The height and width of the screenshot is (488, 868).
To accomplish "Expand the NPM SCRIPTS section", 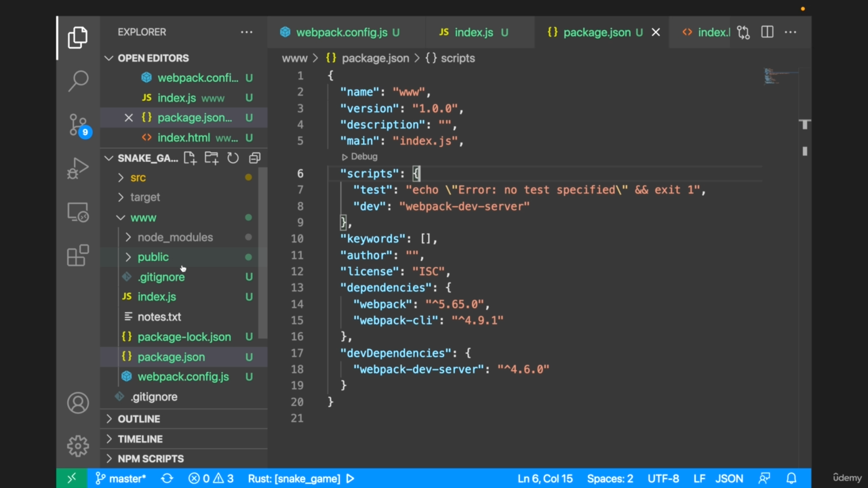I will pos(150,459).
